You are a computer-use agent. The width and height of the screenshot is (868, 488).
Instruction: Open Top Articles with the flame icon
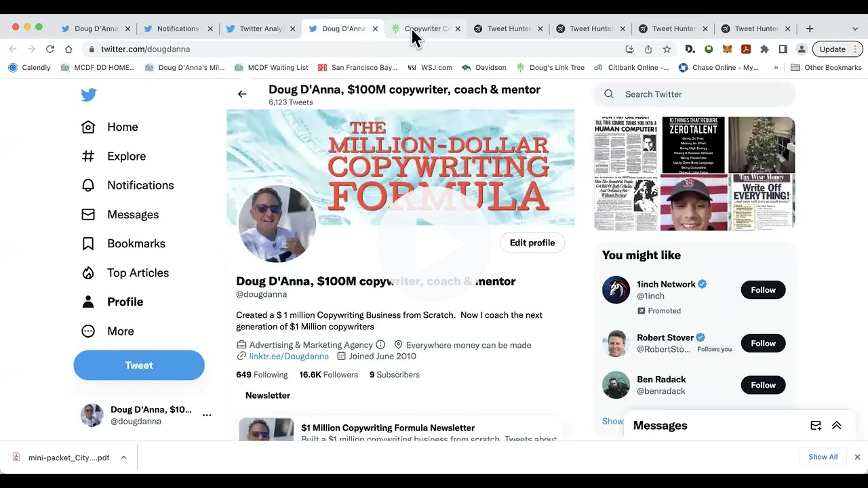coord(87,272)
